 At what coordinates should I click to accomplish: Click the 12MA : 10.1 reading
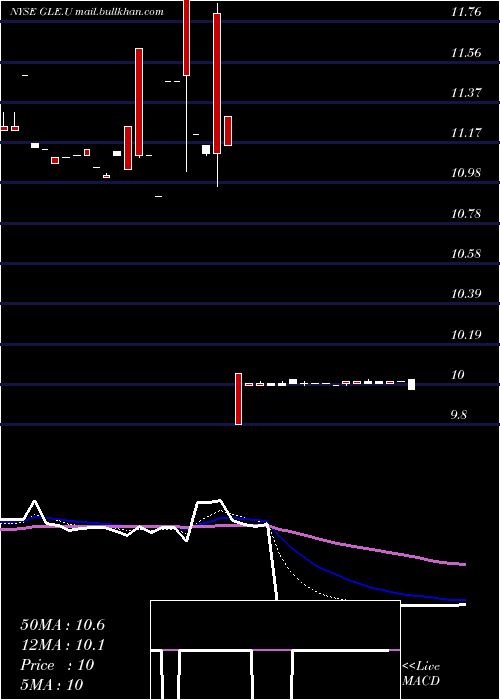pos(62,645)
